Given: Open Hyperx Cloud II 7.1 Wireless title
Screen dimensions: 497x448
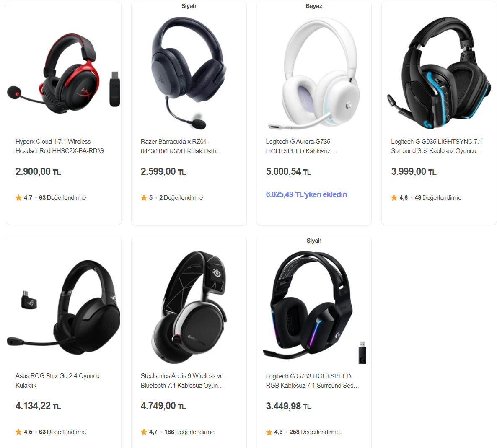Looking at the screenshot, I should (60, 146).
